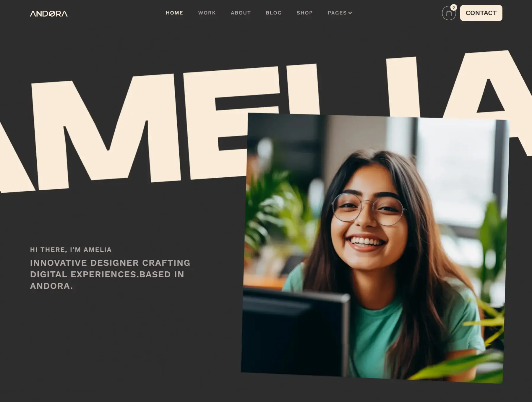Click the giant letter I in headline
Image resolution: width=532 pixels, height=402 pixels.
pos(403,86)
